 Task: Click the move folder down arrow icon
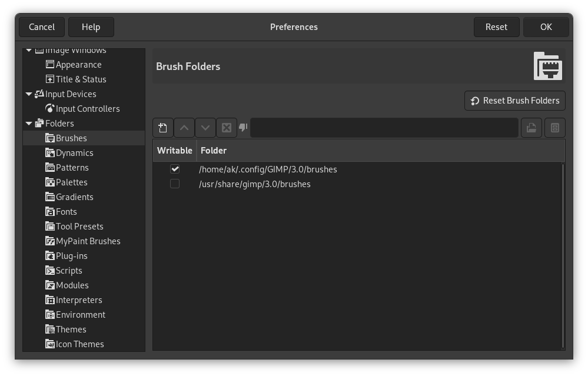coord(205,127)
